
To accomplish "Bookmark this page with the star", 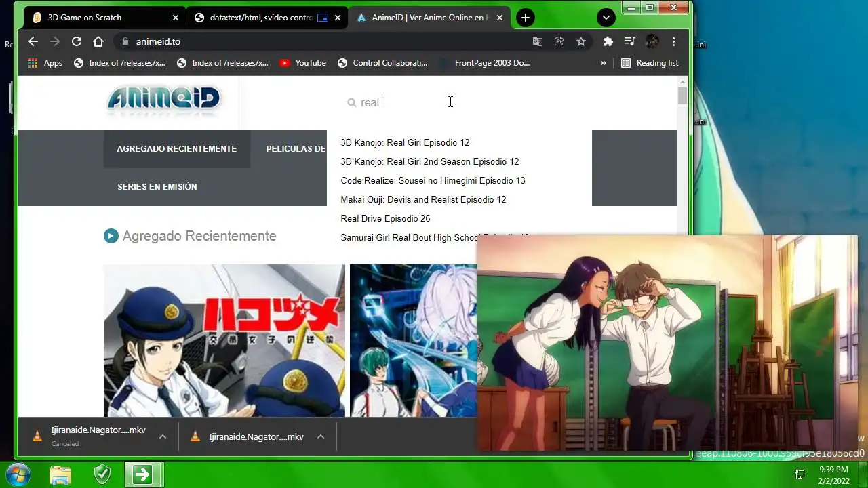I will [581, 41].
